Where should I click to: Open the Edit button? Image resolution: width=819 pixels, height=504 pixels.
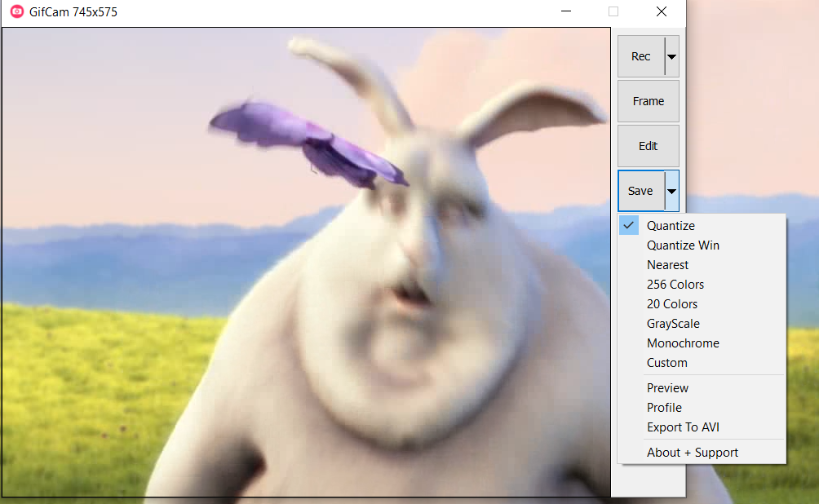click(x=649, y=146)
